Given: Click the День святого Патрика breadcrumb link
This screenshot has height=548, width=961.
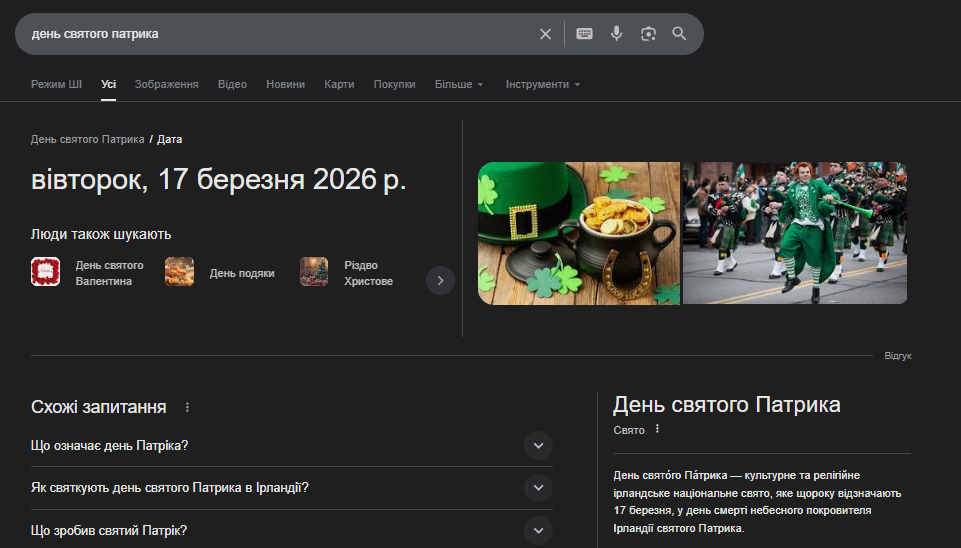Looking at the screenshot, I should [x=88, y=139].
